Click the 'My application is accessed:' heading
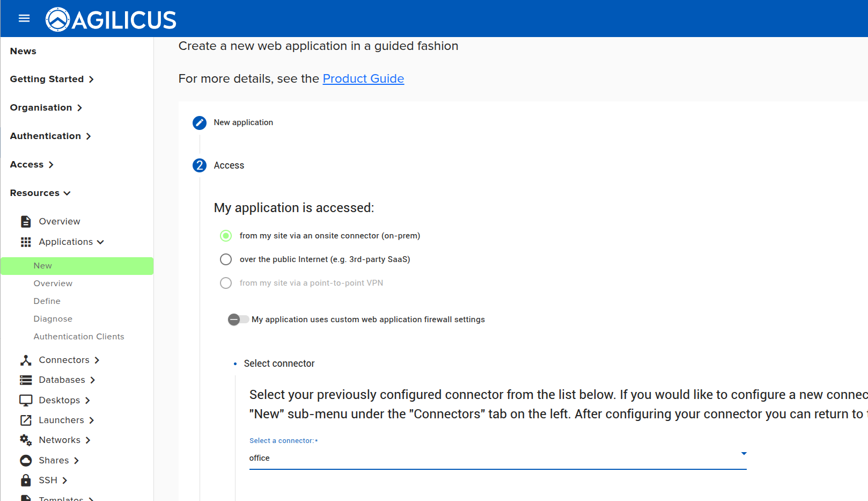The height and width of the screenshot is (501, 868). tap(294, 208)
